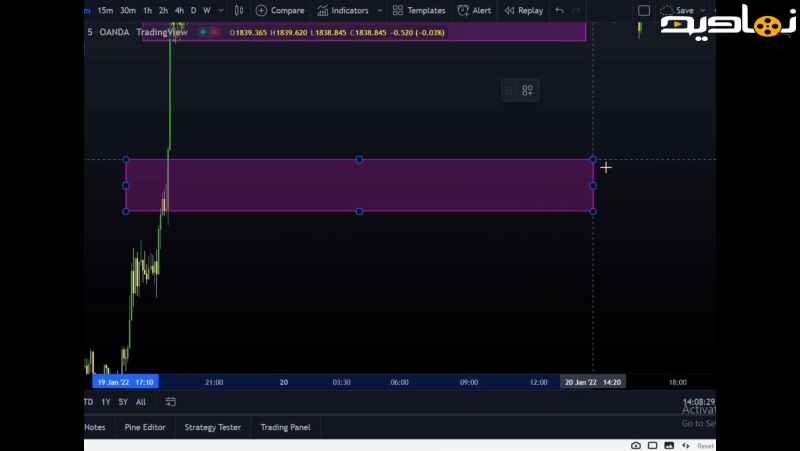Screen dimensions: 800x451
Task: Click the 09:00 label on the time axis
Action: (x=469, y=382)
